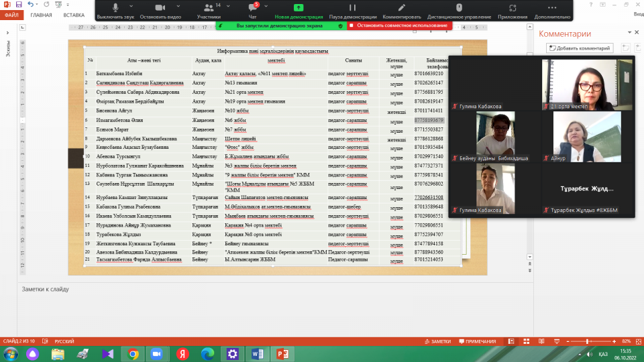The width and height of the screenshot is (644, 362).
Task: Expand audio options arrow next to microphone
Action: [131, 6]
